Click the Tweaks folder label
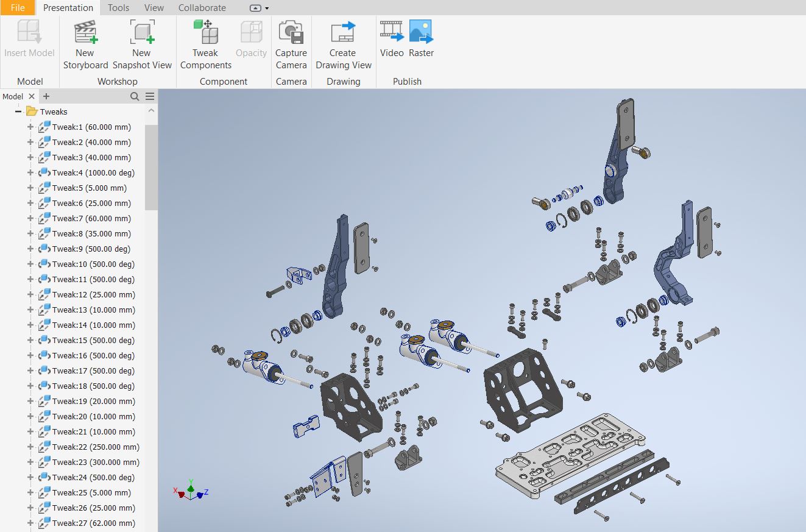 pyautogui.click(x=54, y=112)
